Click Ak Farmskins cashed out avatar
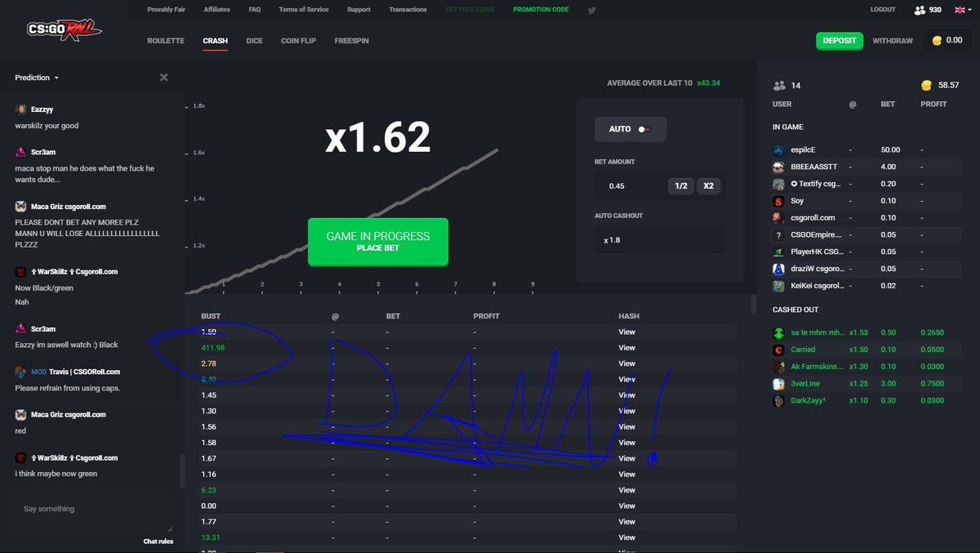The height and width of the screenshot is (553, 980). click(778, 367)
